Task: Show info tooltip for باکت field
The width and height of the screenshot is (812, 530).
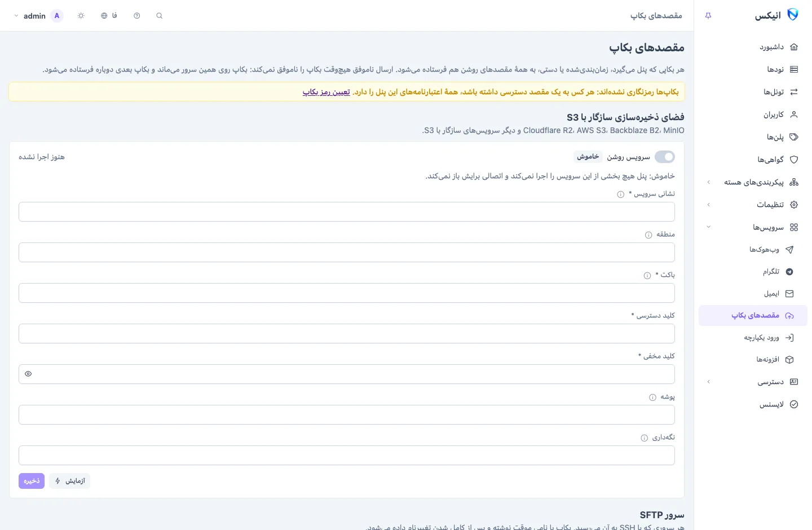Action: (x=647, y=276)
